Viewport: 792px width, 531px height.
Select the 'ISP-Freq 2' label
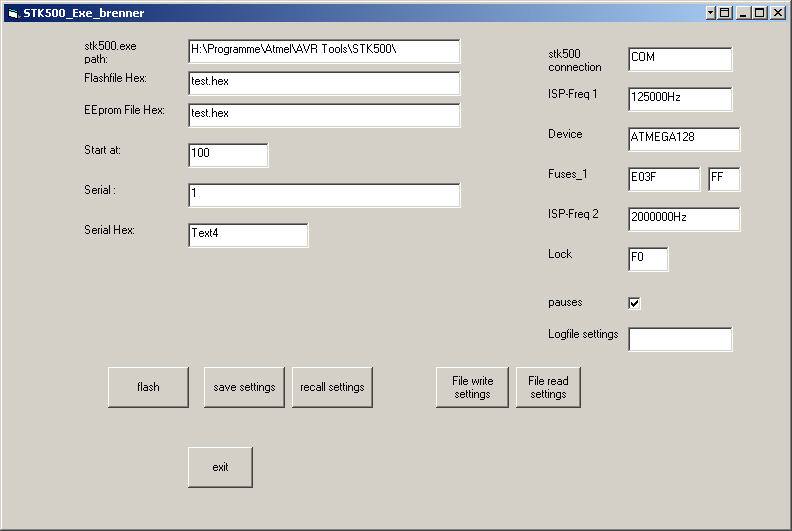point(573,214)
